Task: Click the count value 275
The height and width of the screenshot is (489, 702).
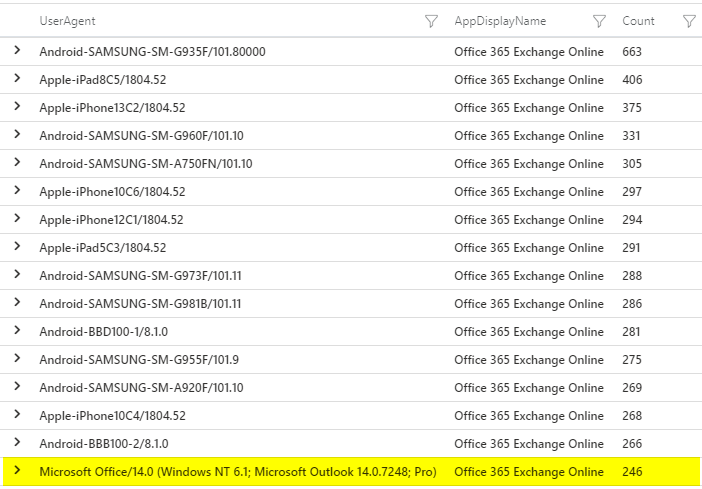Action: coord(632,360)
